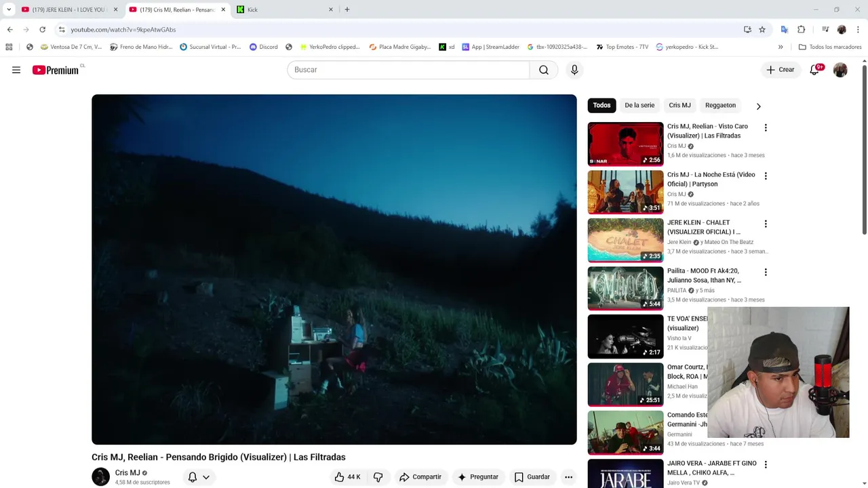Open the Placa Madre Gigabyte bookmark

400,47
